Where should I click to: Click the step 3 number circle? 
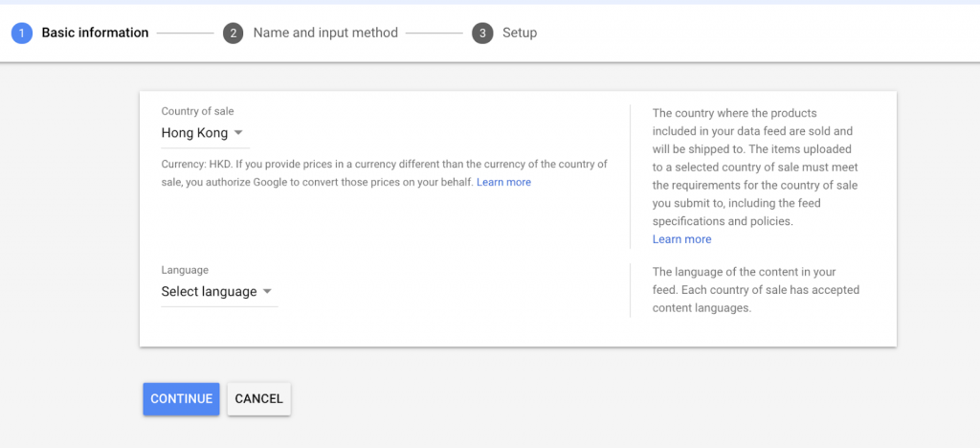[482, 34]
